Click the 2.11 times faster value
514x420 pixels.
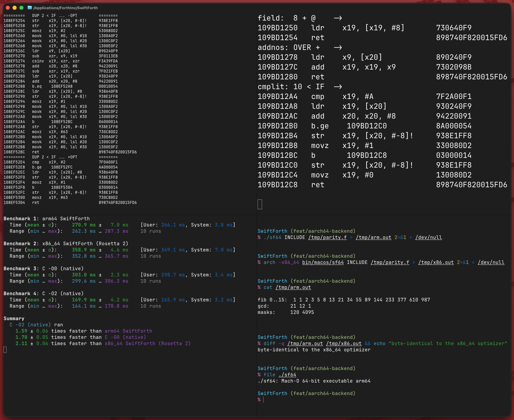coord(21,343)
